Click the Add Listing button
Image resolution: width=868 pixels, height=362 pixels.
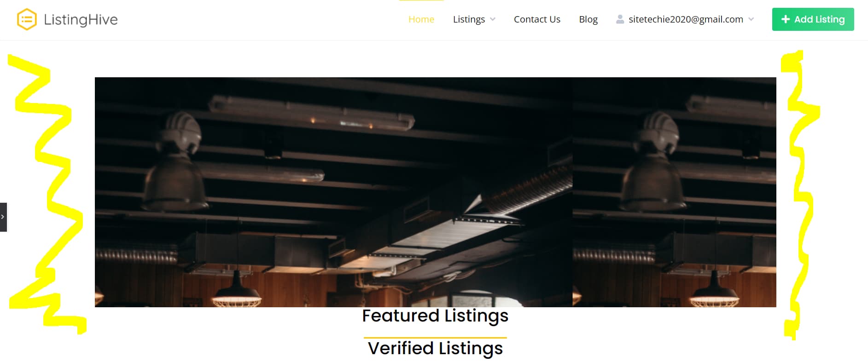pos(813,19)
